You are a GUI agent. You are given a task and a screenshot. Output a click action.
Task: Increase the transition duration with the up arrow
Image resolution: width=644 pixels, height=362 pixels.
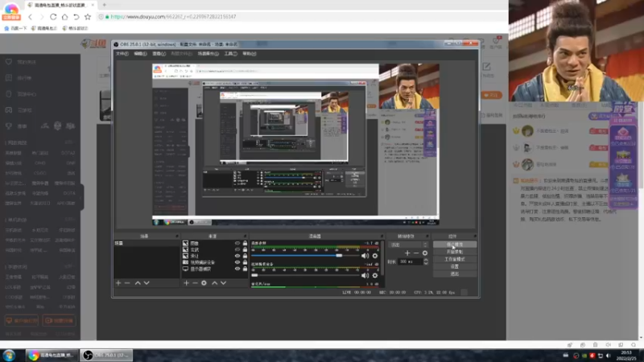[426, 260]
